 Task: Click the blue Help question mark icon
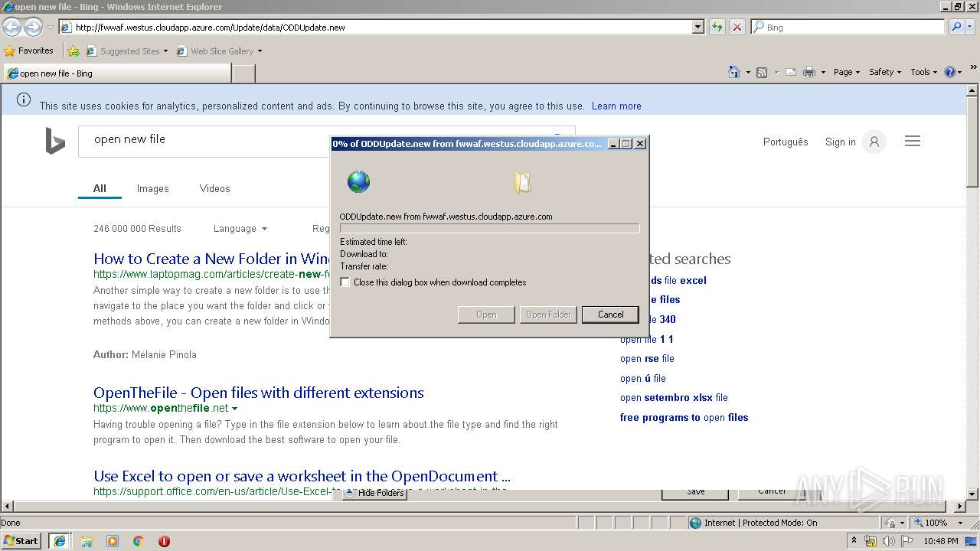(950, 72)
